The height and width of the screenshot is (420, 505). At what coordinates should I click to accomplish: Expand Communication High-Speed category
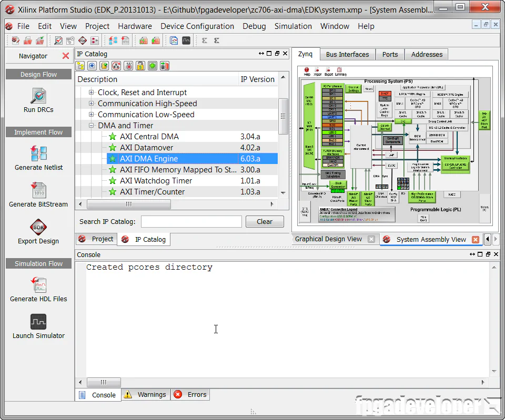(x=92, y=104)
